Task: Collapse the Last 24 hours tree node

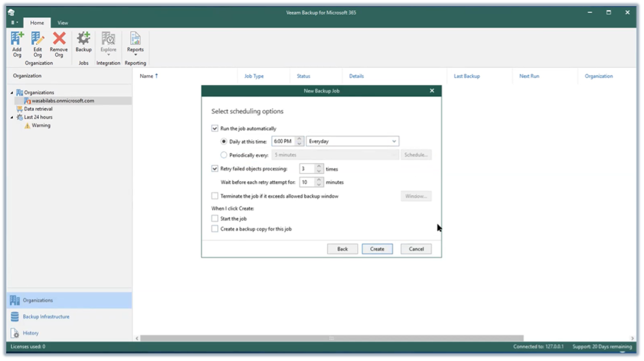Action: point(11,117)
